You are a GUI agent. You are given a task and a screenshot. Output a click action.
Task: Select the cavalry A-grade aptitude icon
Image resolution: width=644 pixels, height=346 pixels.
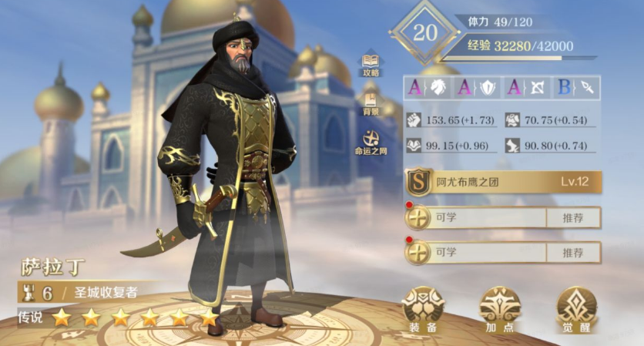(x=428, y=88)
